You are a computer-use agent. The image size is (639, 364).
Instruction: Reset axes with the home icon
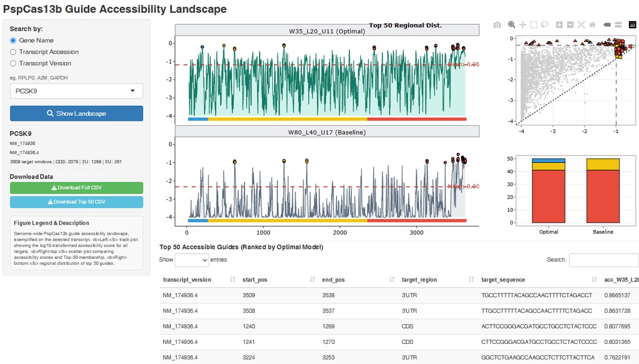click(x=592, y=25)
